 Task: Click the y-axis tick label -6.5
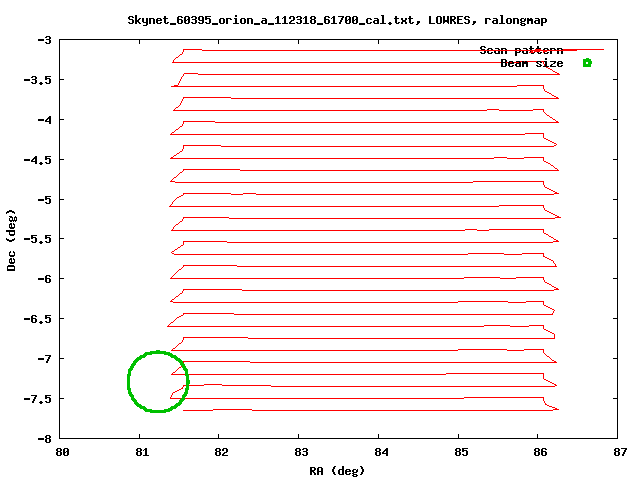tap(38, 319)
